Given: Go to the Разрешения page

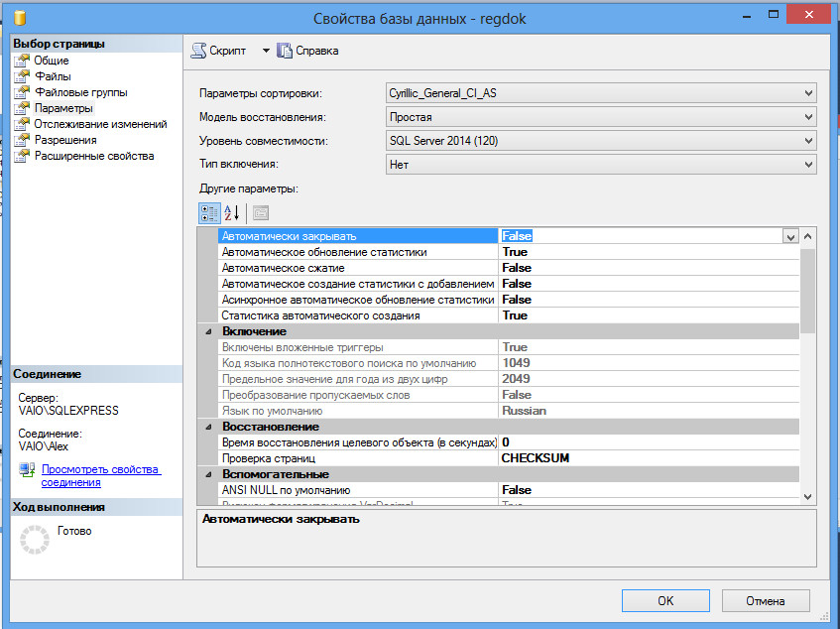Looking at the screenshot, I should pos(65,140).
